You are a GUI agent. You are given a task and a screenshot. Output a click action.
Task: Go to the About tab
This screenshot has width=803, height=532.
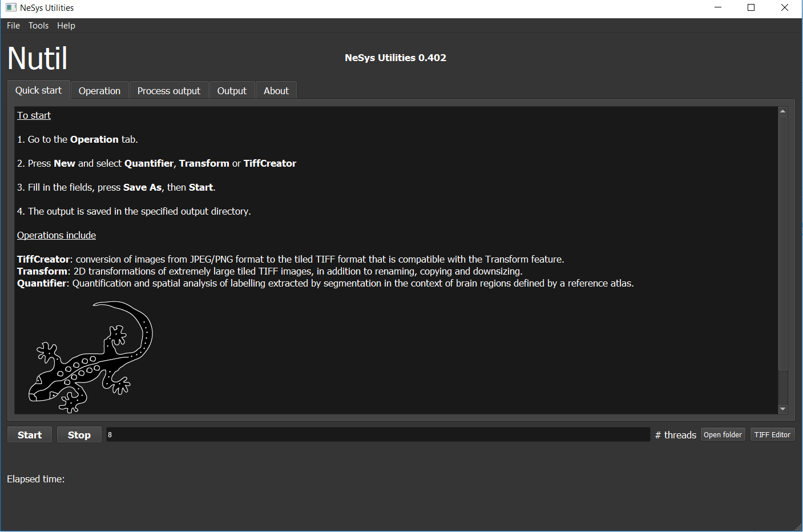[x=276, y=91]
